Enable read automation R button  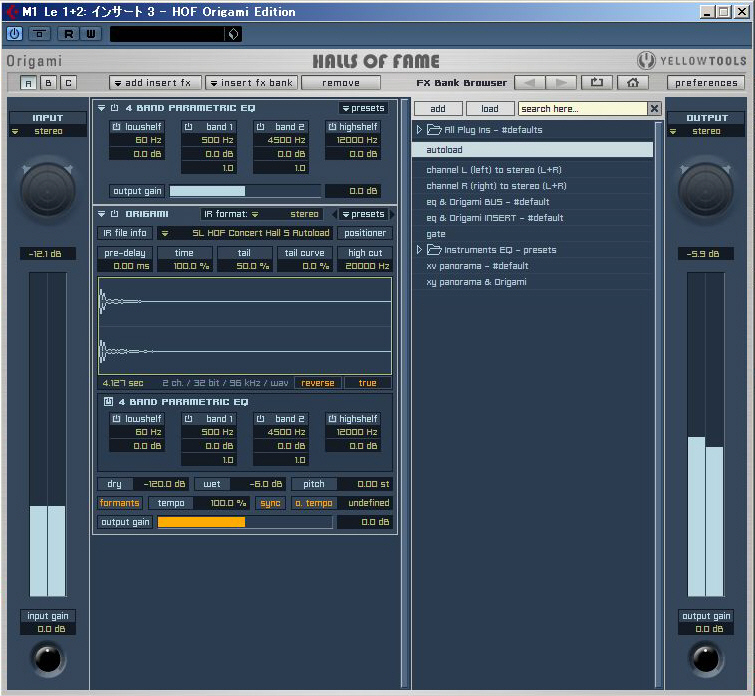[x=68, y=34]
